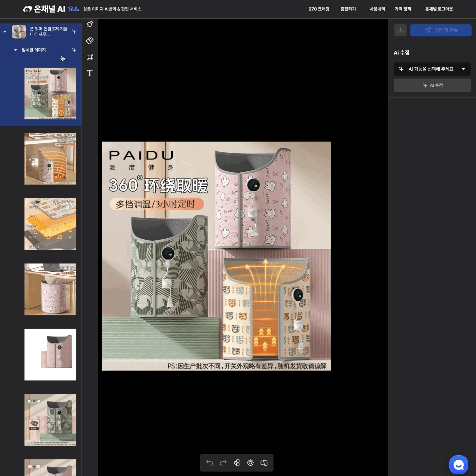
Task: Click the download icon button
Action: (x=401, y=30)
